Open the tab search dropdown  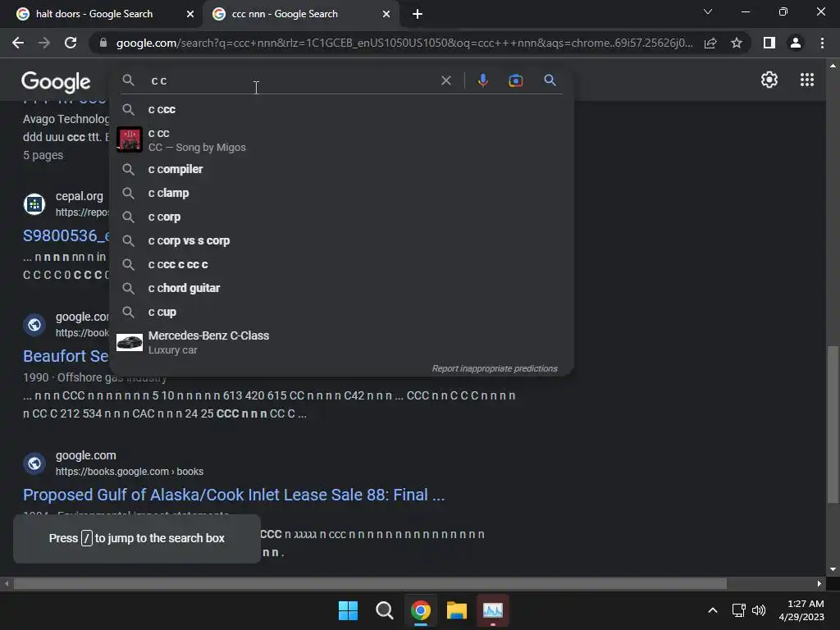tap(708, 11)
